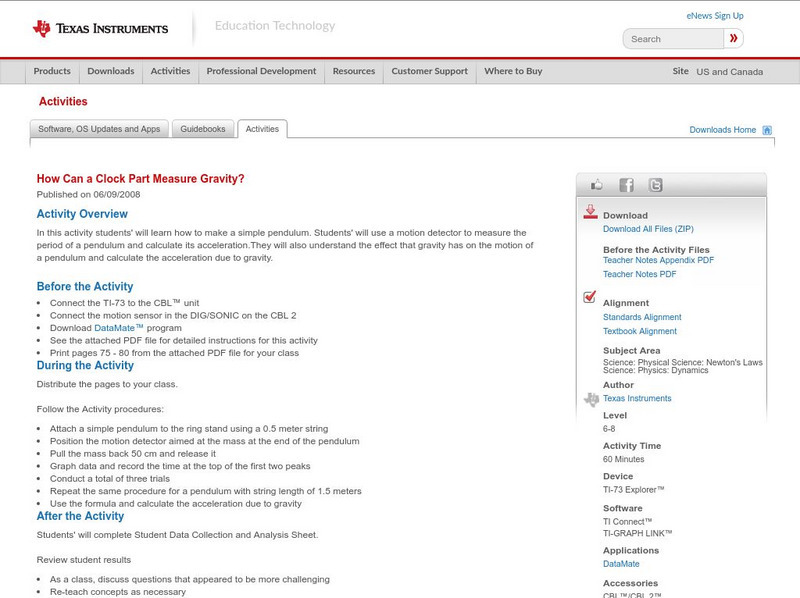Click the Before the Activity heading
The width and height of the screenshot is (800, 598).
pyautogui.click(x=85, y=286)
